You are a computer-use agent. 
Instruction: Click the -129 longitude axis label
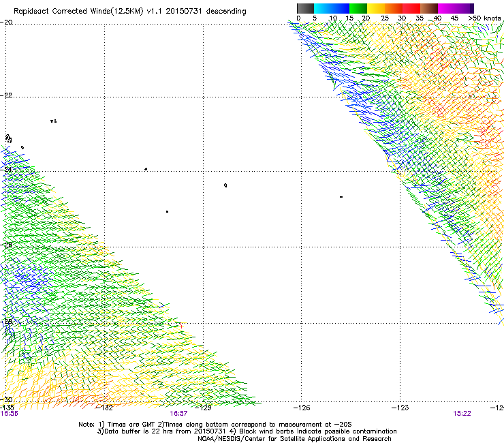click(x=203, y=408)
